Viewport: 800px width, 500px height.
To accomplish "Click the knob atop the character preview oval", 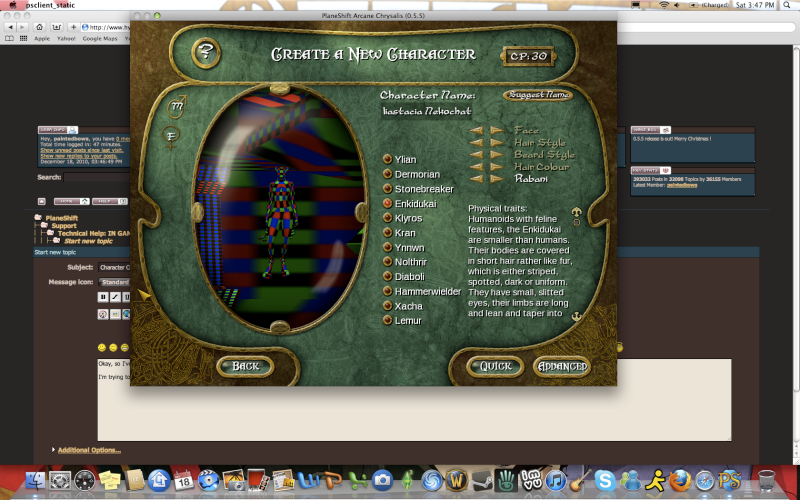I will pyautogui.click(x=280, y=89).
